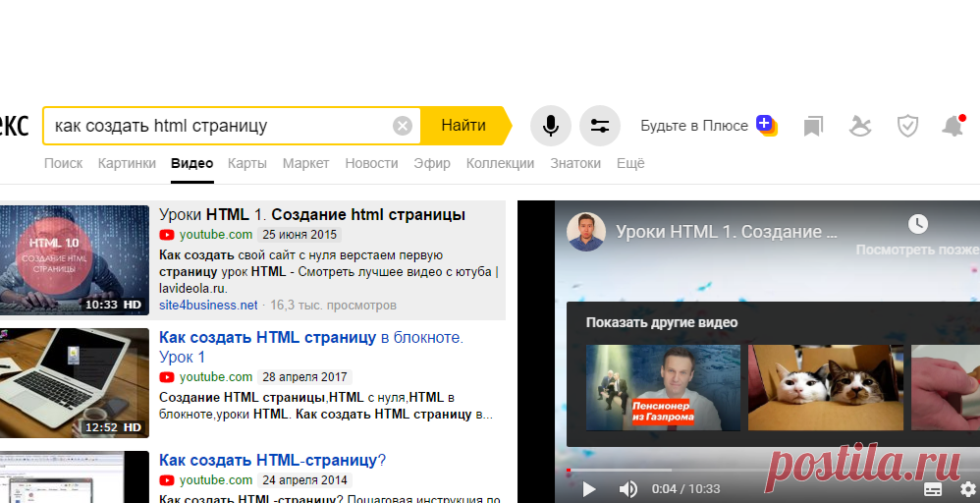The image size is (980, 503).
Task: Click the Найти search button
Action: click(x=465, y=126)
